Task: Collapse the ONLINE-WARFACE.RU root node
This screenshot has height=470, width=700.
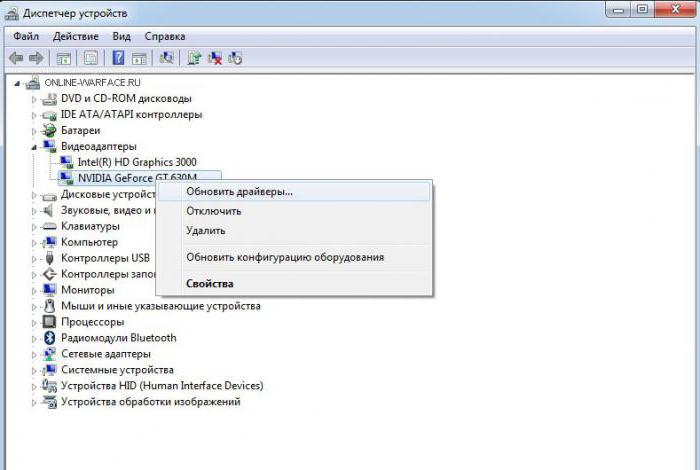Action: click(17, 83)
